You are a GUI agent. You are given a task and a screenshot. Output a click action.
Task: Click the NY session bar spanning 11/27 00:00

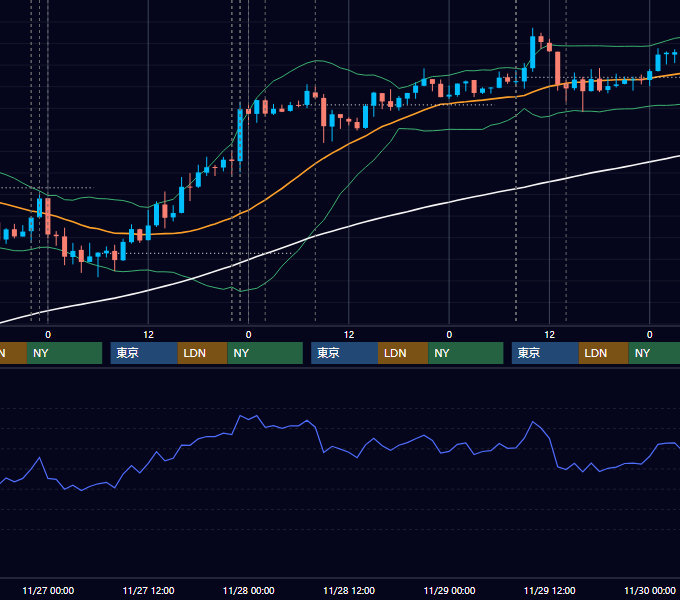(64, 353)
